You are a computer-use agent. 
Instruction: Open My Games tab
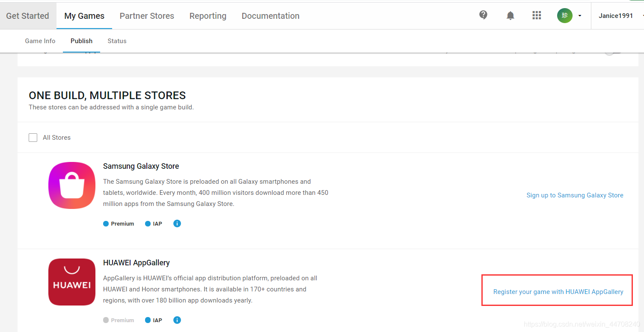[84, 16]
